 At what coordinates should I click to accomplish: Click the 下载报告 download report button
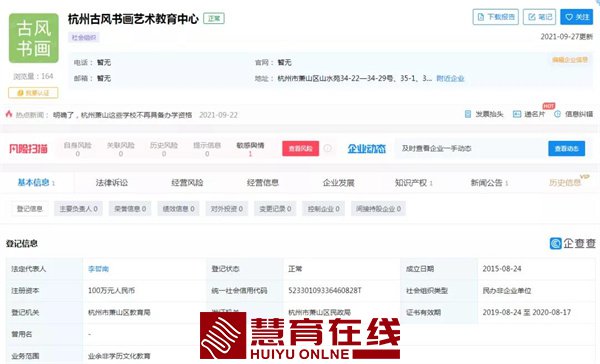click(496, 17)
